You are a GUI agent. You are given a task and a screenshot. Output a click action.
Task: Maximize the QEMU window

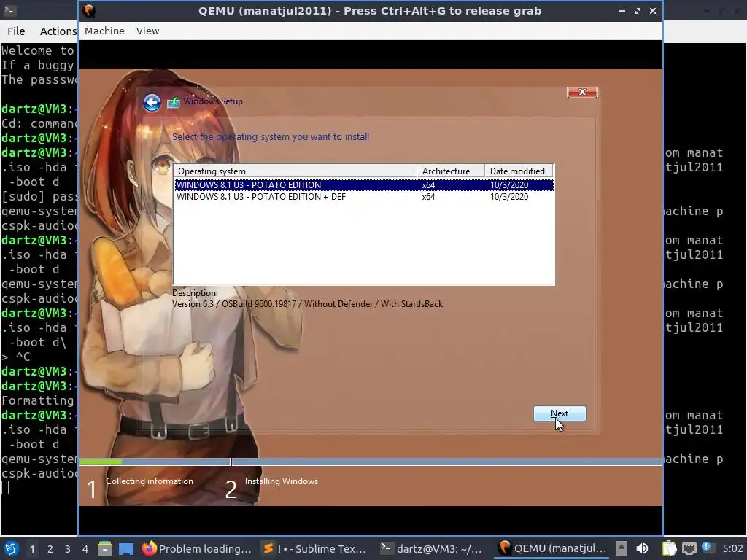[x=638, y=10]
